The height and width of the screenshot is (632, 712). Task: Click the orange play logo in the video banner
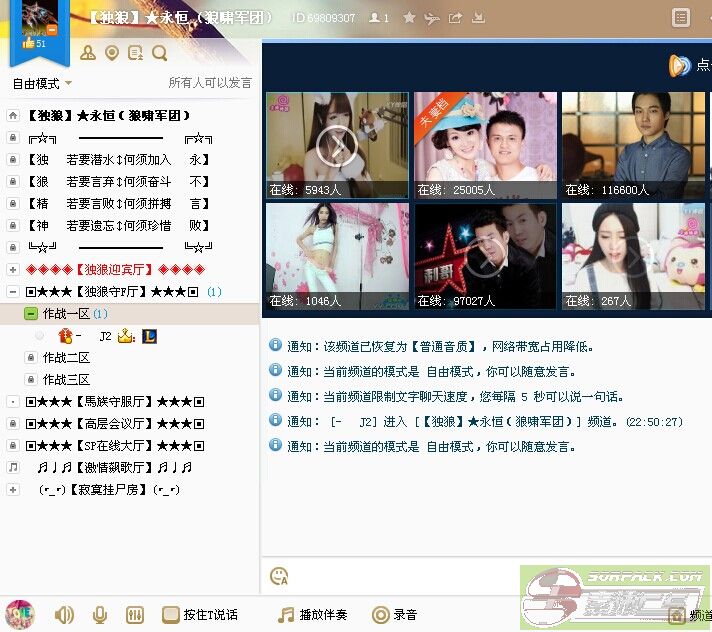click(x=679, y=66)
